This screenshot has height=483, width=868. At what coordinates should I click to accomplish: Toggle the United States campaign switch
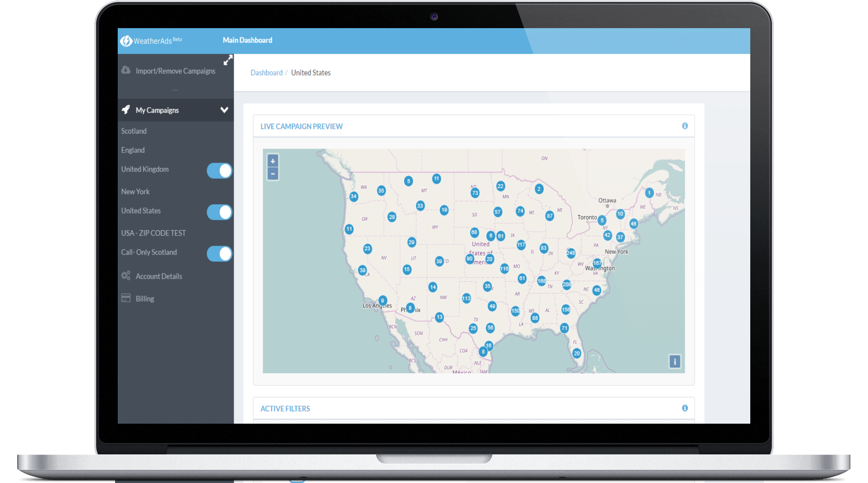[220, 212]
